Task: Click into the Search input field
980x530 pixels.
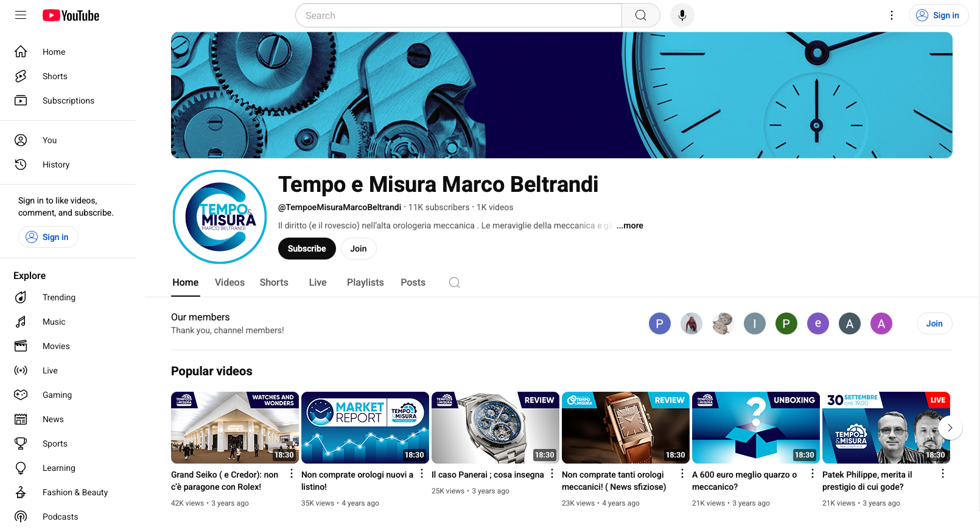Action: pyautogui.click(x=459, y=15)
